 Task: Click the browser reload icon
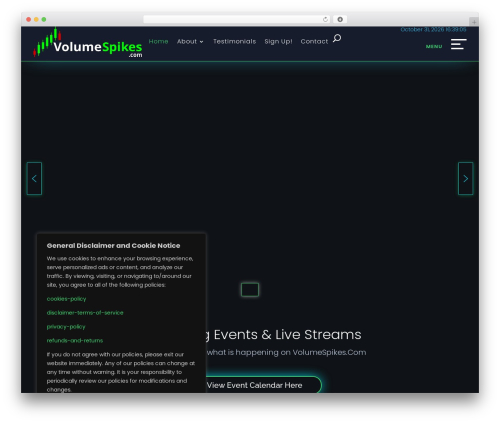(x=325, y=19)
